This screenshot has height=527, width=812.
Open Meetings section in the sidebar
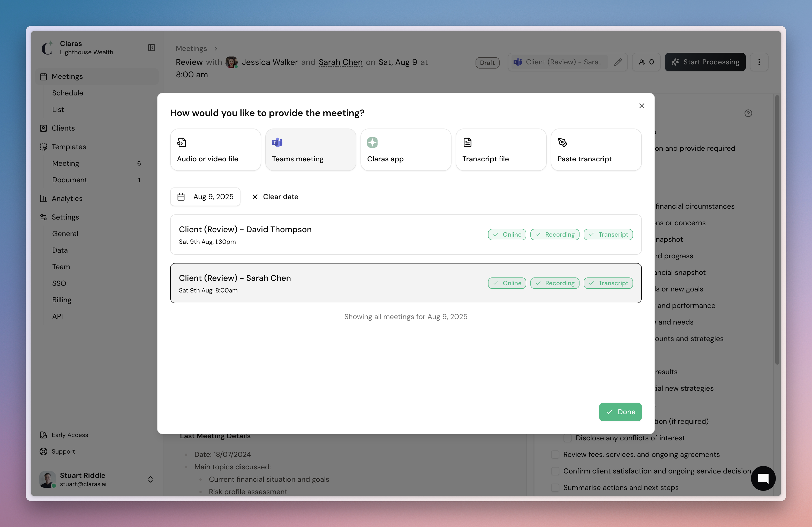97,76
